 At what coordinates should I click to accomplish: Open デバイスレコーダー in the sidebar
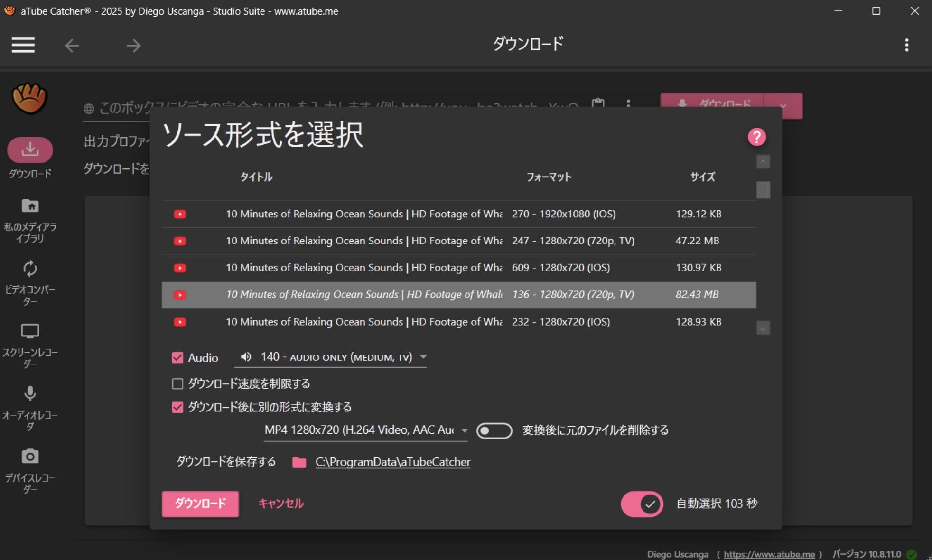tap(30, 471)
